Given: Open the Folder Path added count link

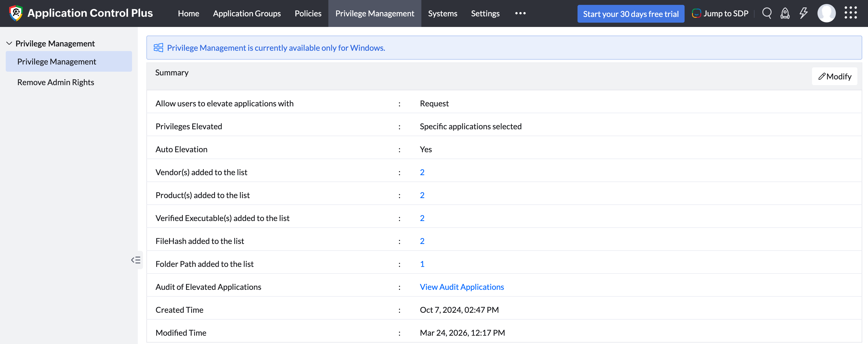Looking at the screenshot, I should 422,264.
